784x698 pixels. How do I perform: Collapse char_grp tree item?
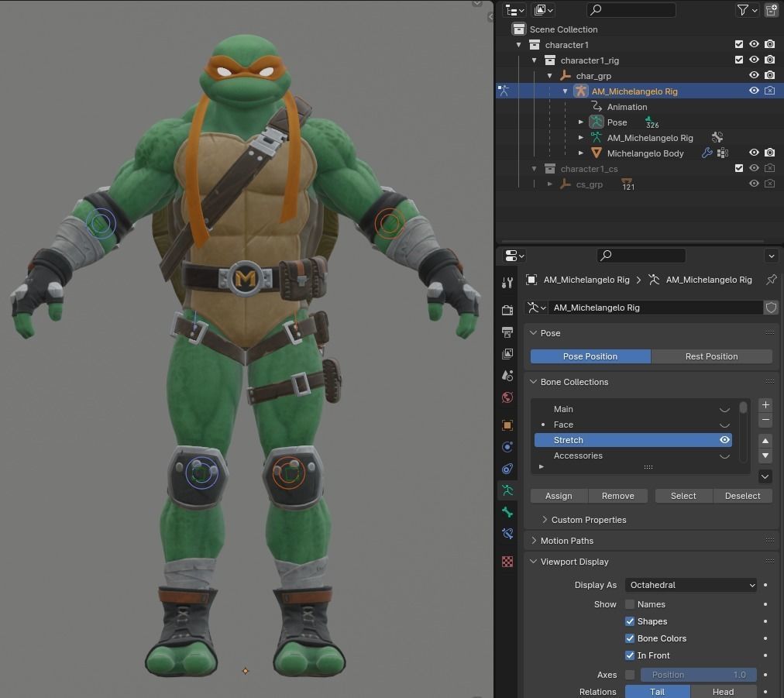(x=550, y=75)
